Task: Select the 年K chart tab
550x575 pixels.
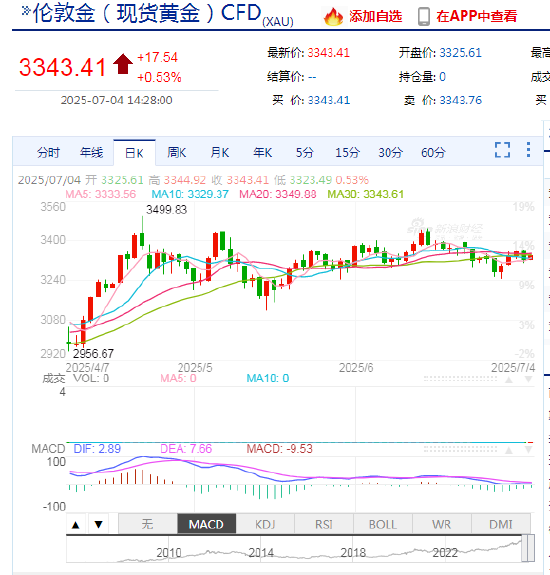Action: point(263,153)
